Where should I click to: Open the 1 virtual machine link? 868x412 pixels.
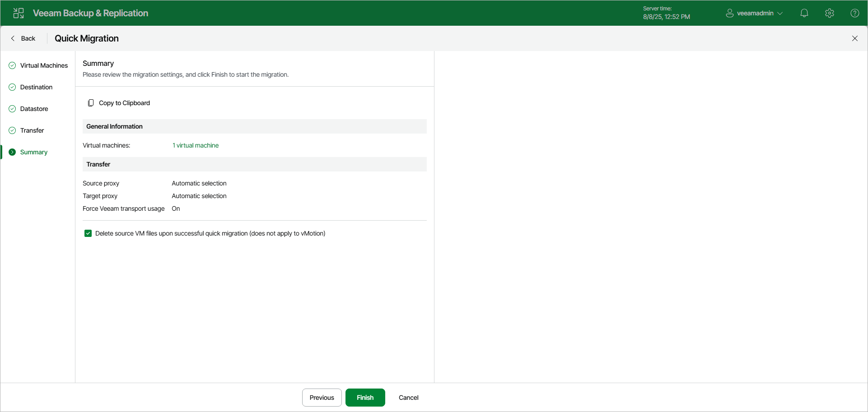[196, 145]
